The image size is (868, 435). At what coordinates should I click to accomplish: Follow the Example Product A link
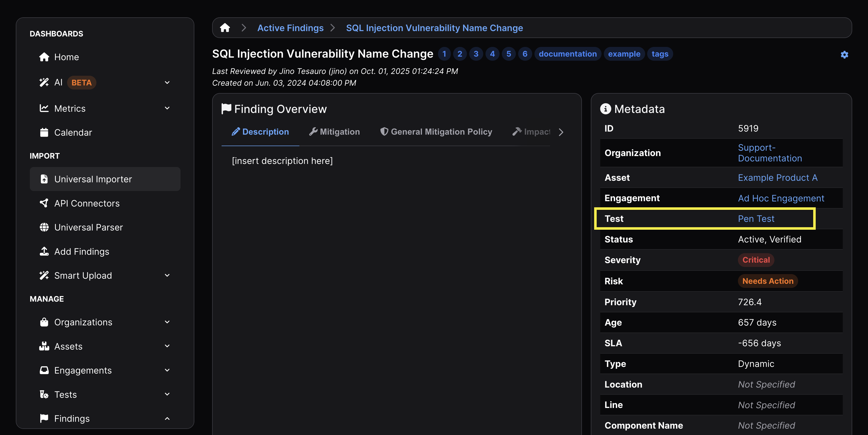click(777, 177)
